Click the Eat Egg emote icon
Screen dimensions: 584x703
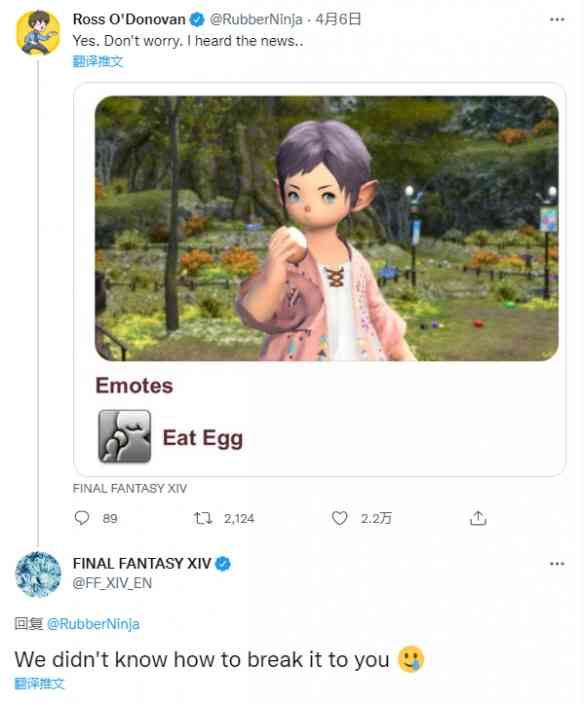point(124,436)
